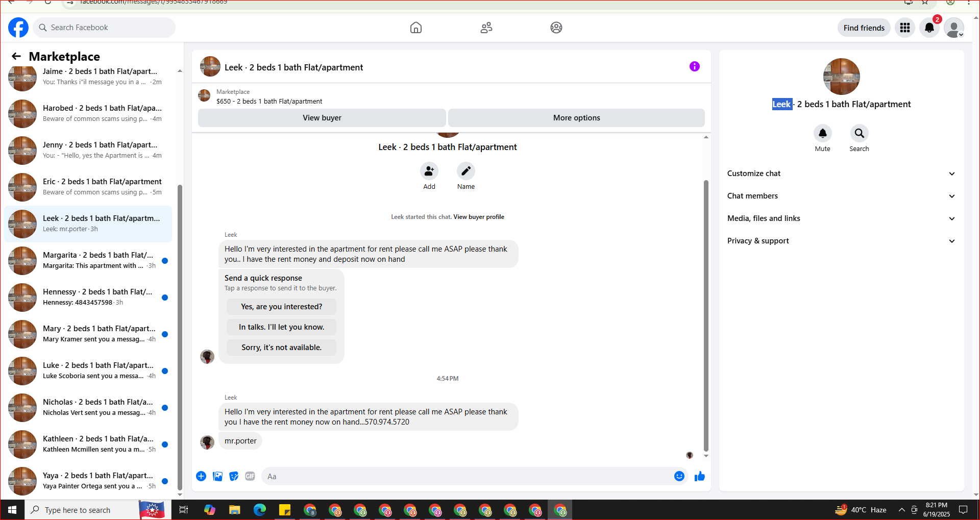Image resolution: width=980 pixels, height=520 pixels.
Task: Show hidden system tray icons
Action: click(902, 510)
